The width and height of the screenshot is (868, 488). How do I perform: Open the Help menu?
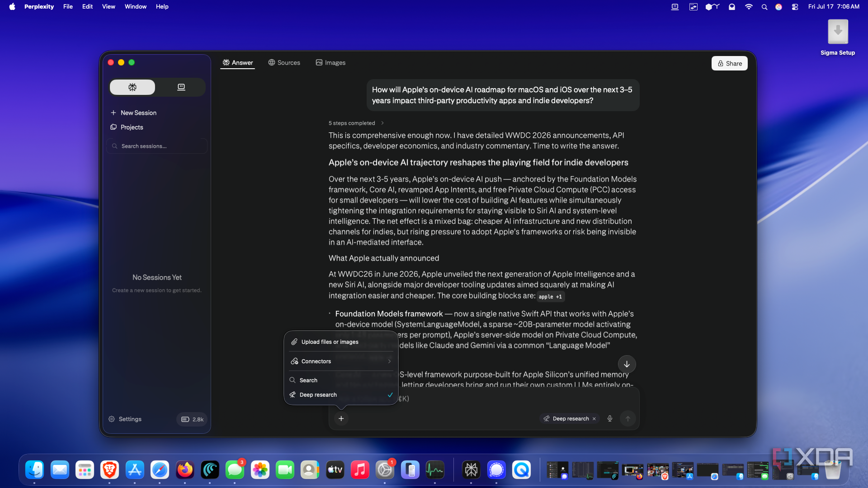(x=162, y=7)
